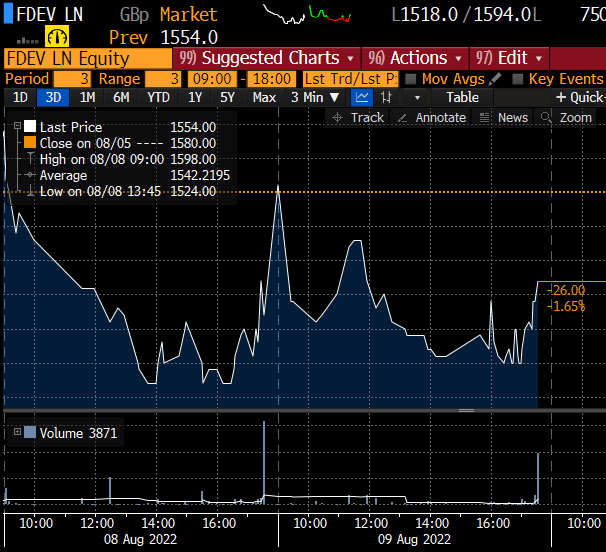Open the Suggested Charts dropdown

pos(267,58)
